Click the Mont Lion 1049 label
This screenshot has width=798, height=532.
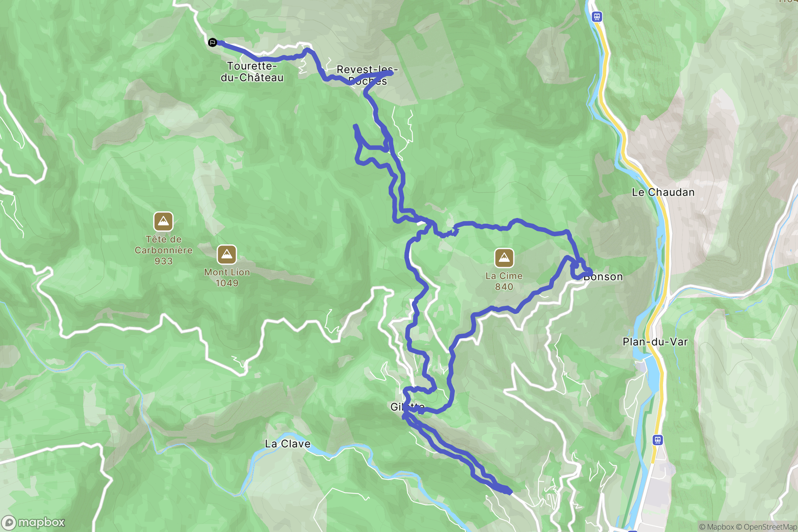(x=227, y=278)
